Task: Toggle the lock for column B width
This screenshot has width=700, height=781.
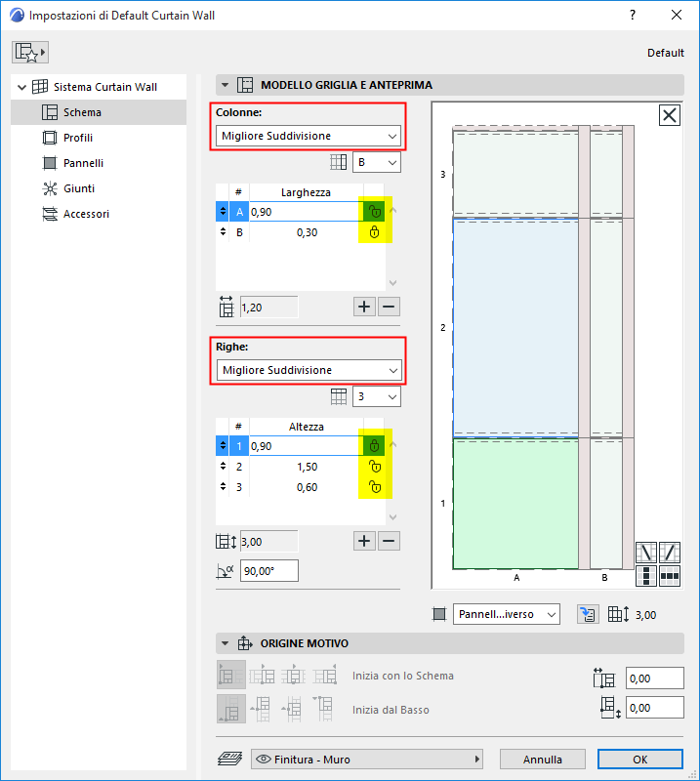Action: point(374,232)
